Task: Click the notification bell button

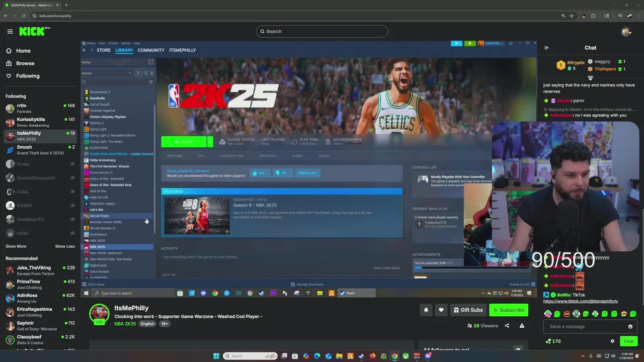Action: [426, 310]
